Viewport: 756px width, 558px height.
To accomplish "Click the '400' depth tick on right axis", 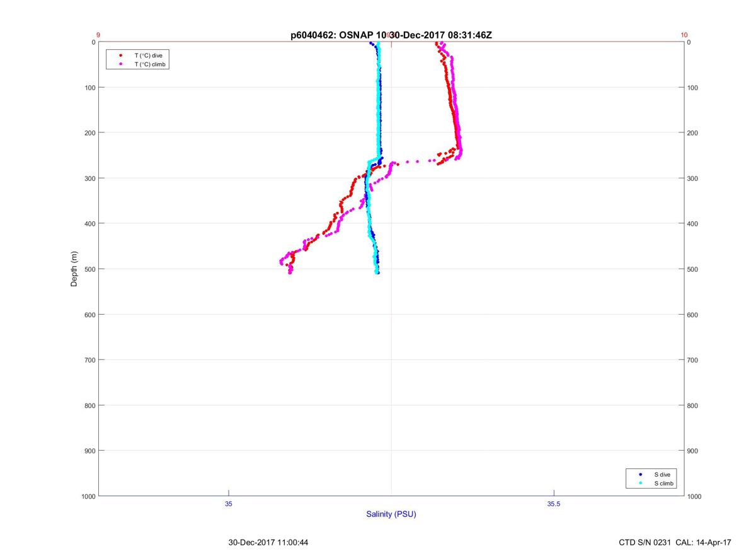I will 692,224.
